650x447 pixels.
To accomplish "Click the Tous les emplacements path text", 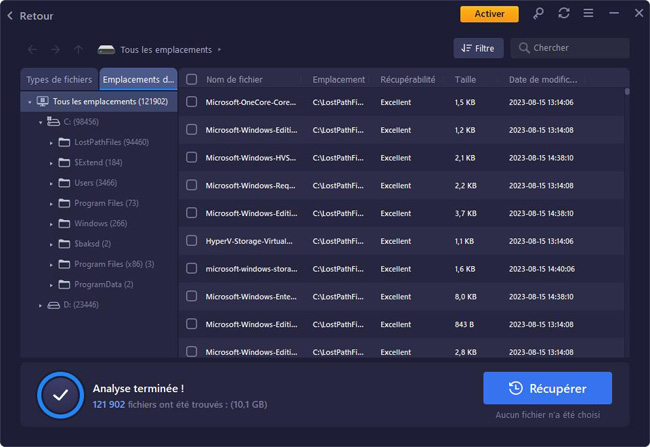I will [x=166, y=50].
